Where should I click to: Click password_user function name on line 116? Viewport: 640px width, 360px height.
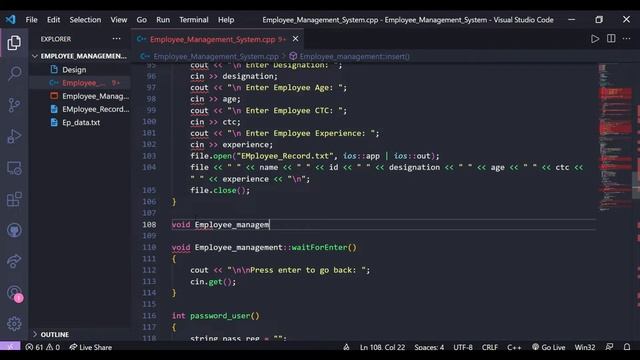click(x=220, y=316)
